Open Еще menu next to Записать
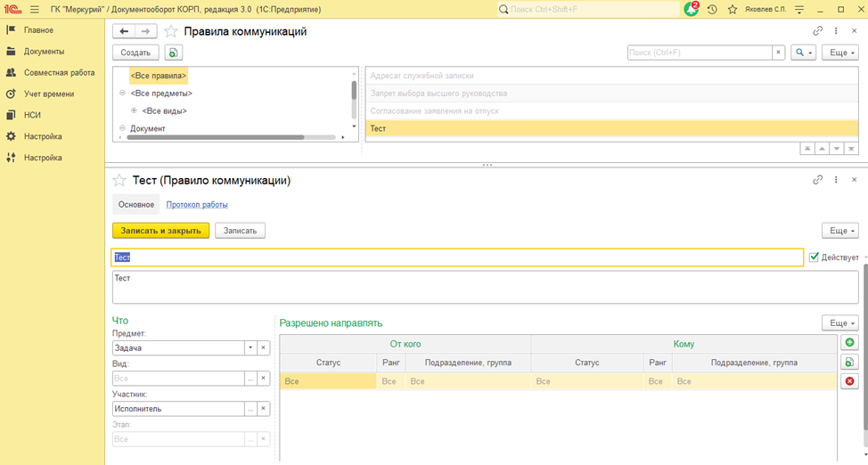Viewport: 868px width, 465px height. [x=840, y=231]
